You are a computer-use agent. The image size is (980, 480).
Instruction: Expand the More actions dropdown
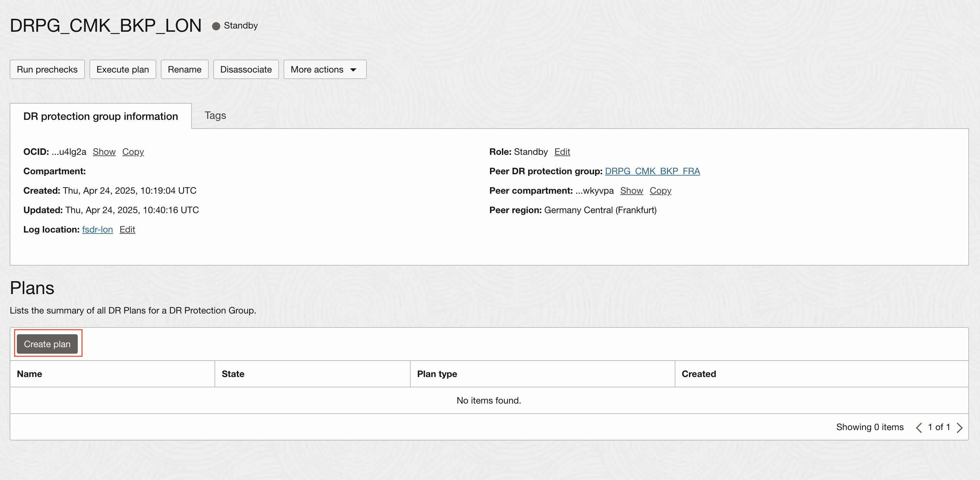click(324, 69)
